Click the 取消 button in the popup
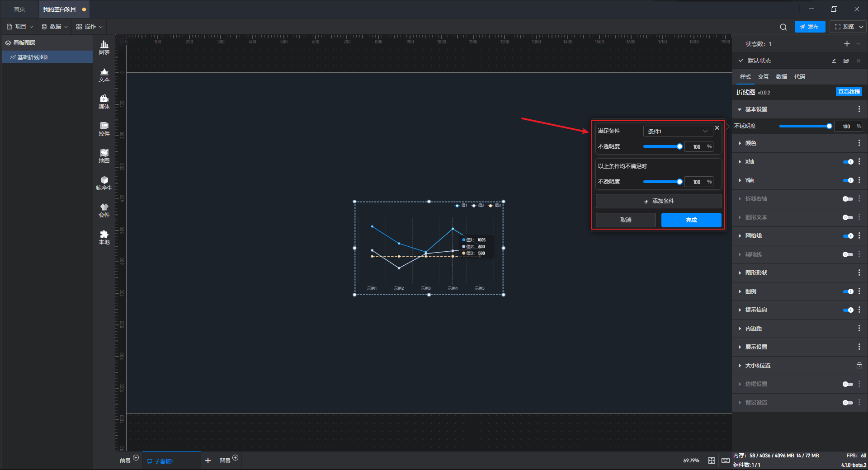 click(626, 220)
